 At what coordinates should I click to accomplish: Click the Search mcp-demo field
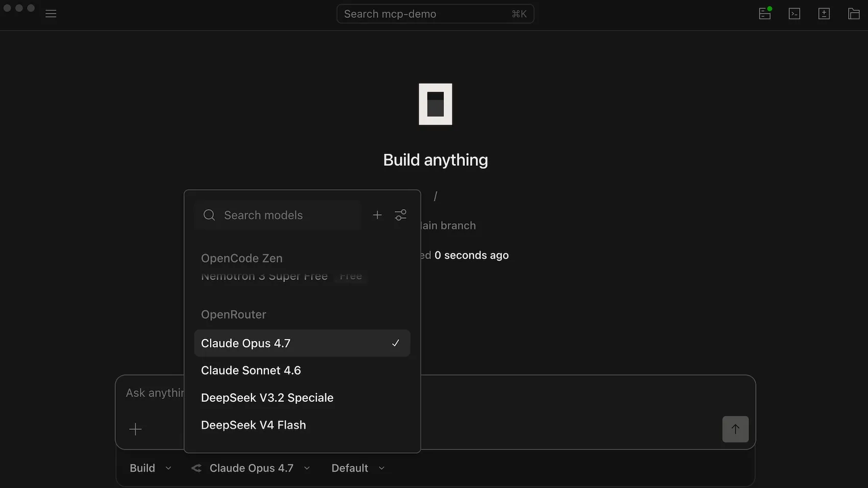point(435,14)
